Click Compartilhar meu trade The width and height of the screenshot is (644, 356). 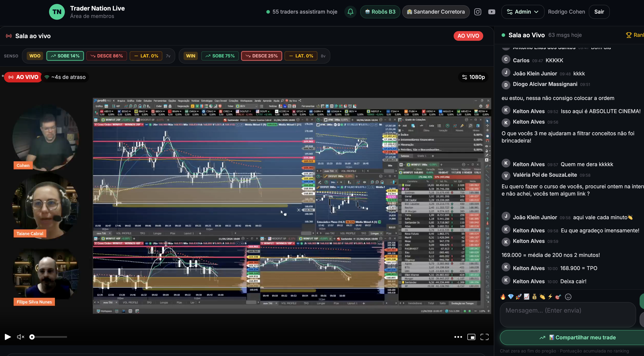tap(577, 337)
